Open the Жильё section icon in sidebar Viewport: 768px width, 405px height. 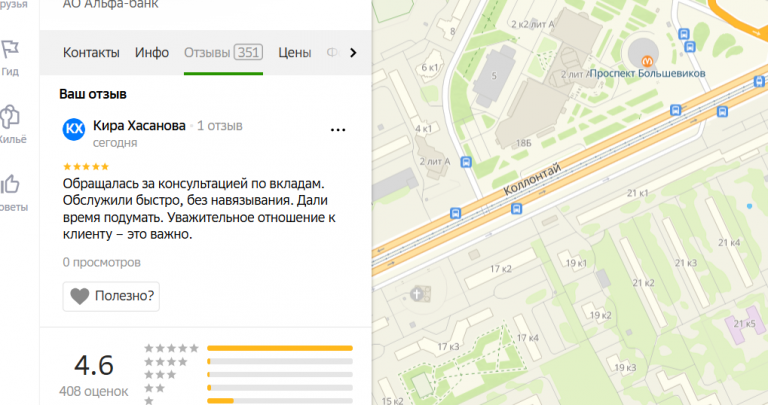9,117
